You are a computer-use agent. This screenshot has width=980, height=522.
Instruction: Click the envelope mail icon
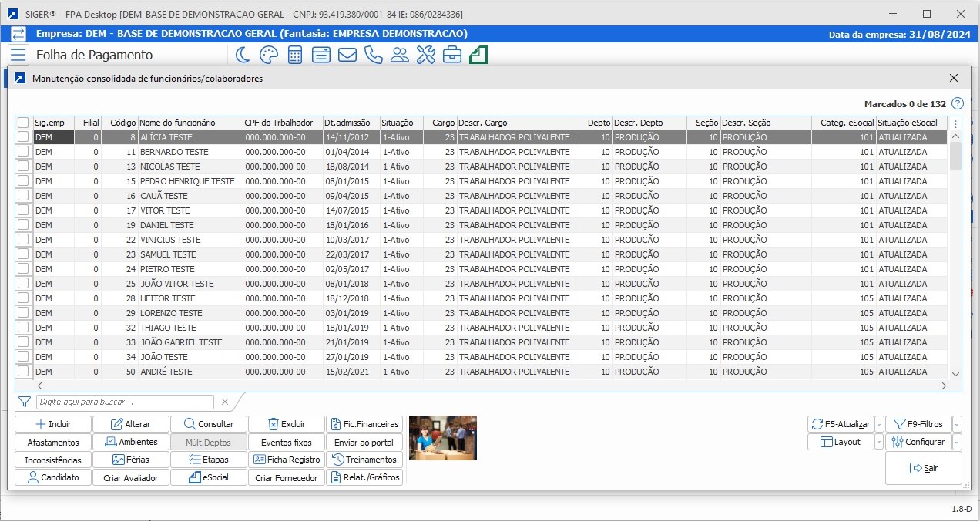click(x=347, y=55)
